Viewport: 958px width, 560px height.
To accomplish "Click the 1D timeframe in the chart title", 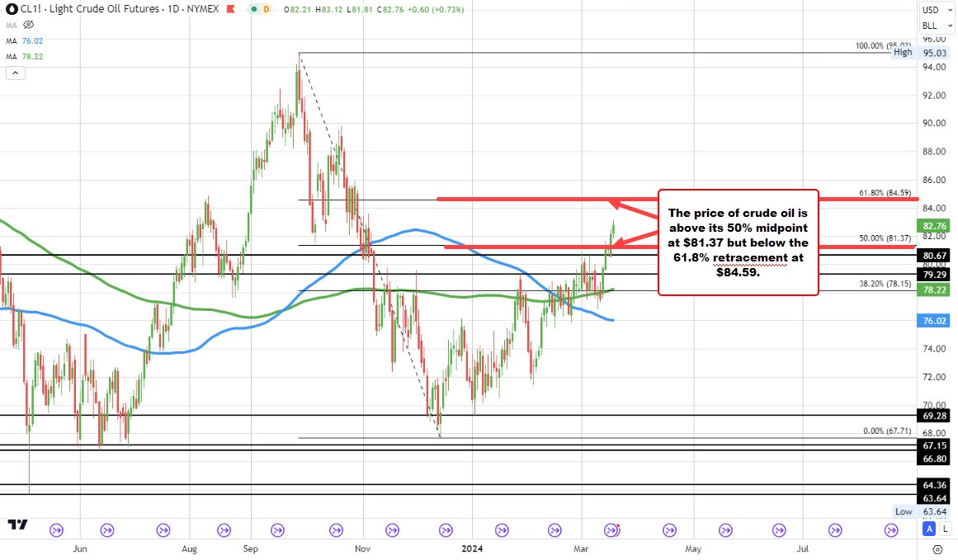I will [x=172, y=9].
